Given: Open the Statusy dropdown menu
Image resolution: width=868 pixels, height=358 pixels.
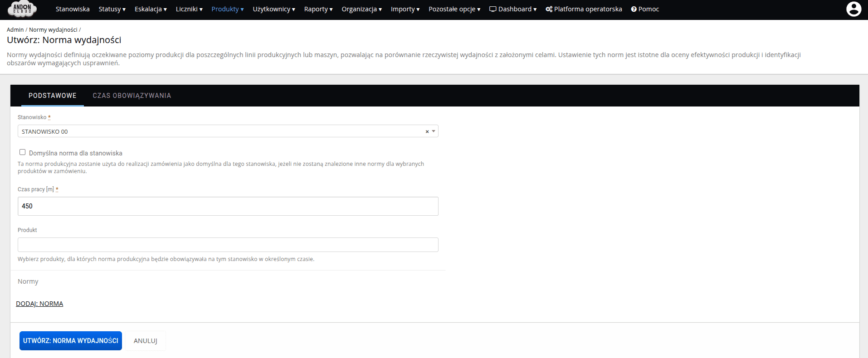Looking at the screenshot, I should [112, 9].
